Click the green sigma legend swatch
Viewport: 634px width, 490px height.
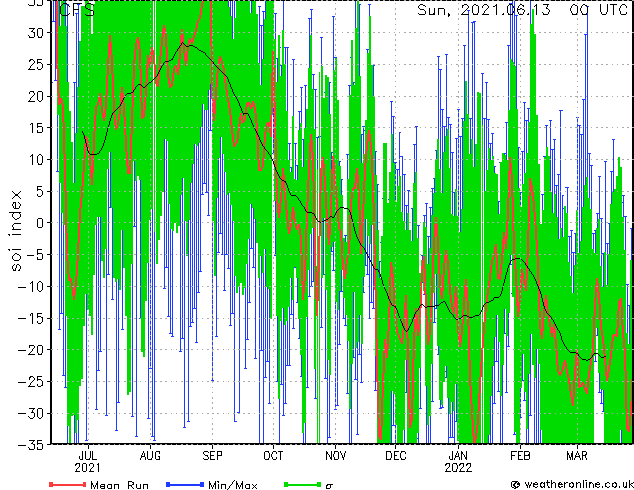click(x=302, y=484)
